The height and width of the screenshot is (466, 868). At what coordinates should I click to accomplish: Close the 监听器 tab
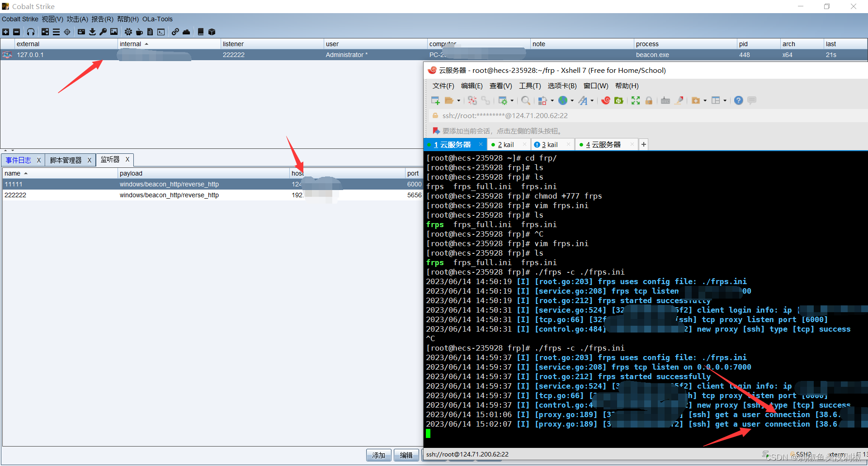click(127, 159)
